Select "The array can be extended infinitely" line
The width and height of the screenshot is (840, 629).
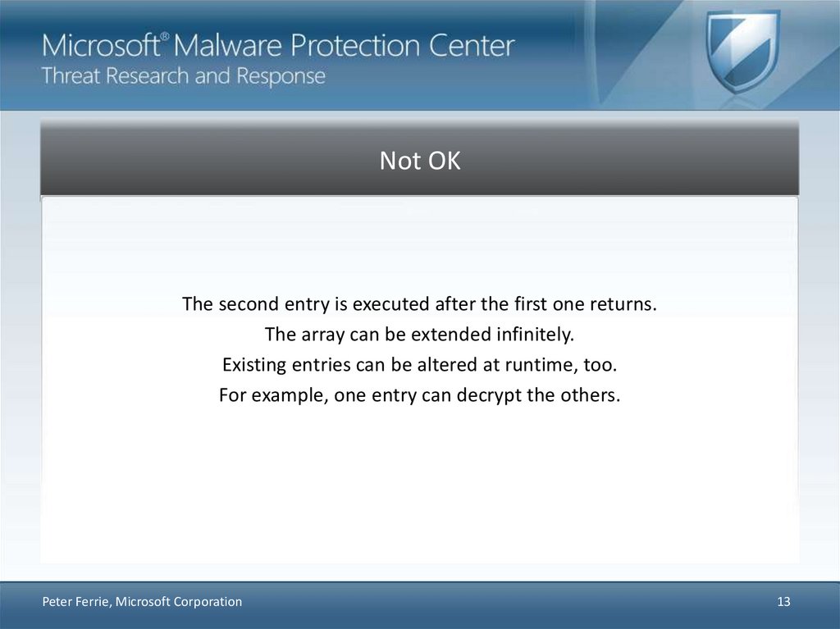click(x=420, y=335)
